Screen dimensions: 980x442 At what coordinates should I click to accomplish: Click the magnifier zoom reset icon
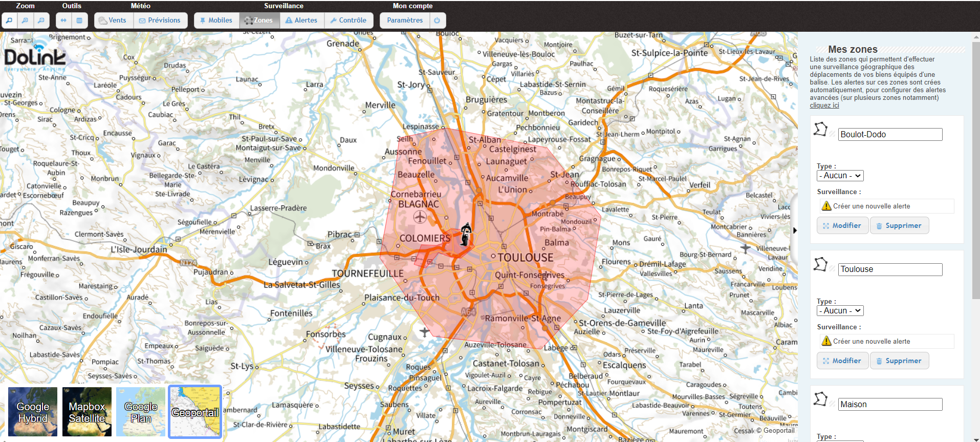9,20
